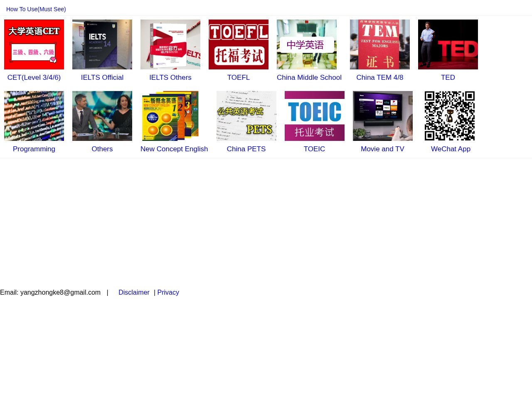The image size is (532, 399).
Task: Click the China Middle School classroom image
Action: point(307,44)
